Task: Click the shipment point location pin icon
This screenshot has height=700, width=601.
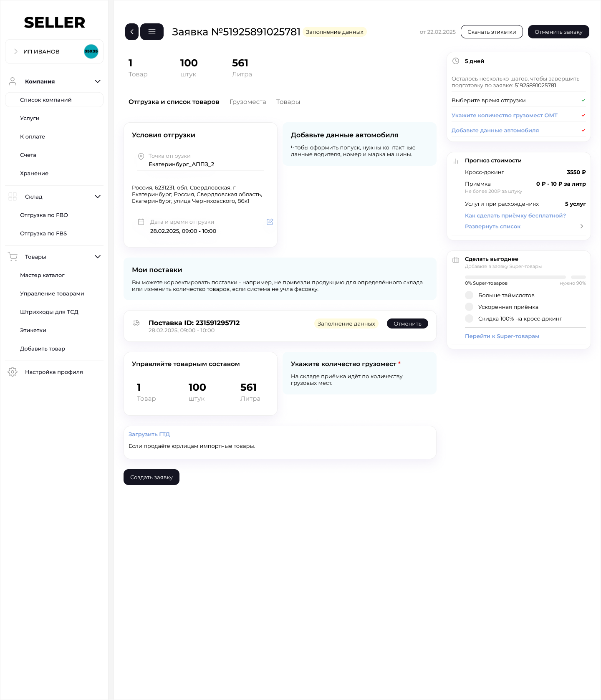Action: [141, 156]
